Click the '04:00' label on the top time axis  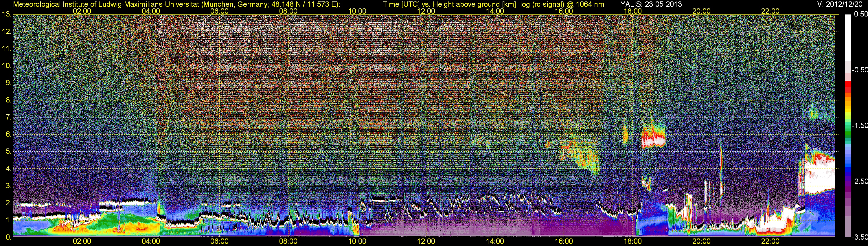pyautogui.click(x=151, y=11)
